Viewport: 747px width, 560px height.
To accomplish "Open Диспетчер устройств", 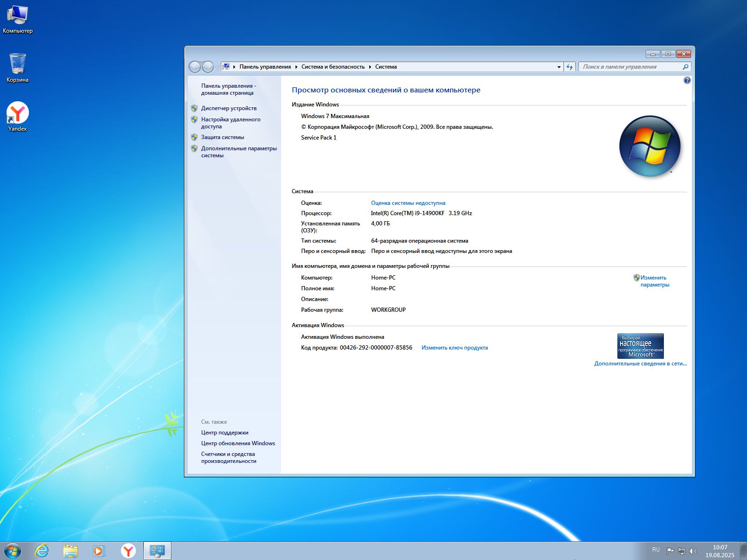I will [229, 108].
